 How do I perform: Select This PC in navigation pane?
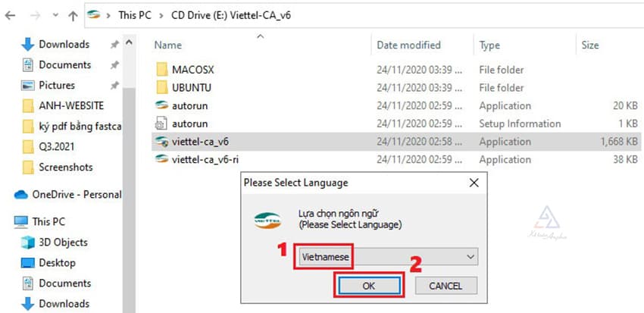point(48,222)
